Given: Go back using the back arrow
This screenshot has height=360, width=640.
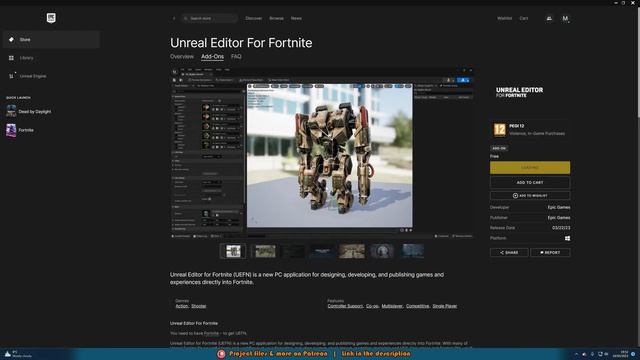Looking at the screenshot, I should pos(174,18).
